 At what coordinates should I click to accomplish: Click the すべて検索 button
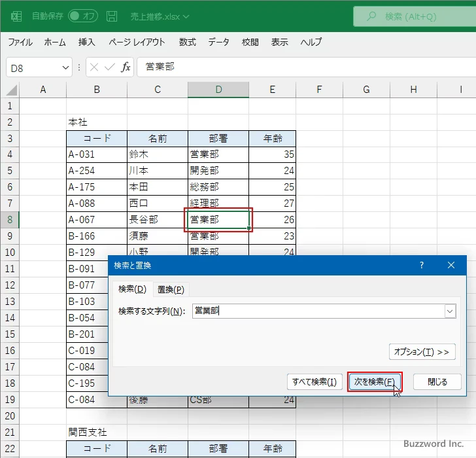click(314, 382)
